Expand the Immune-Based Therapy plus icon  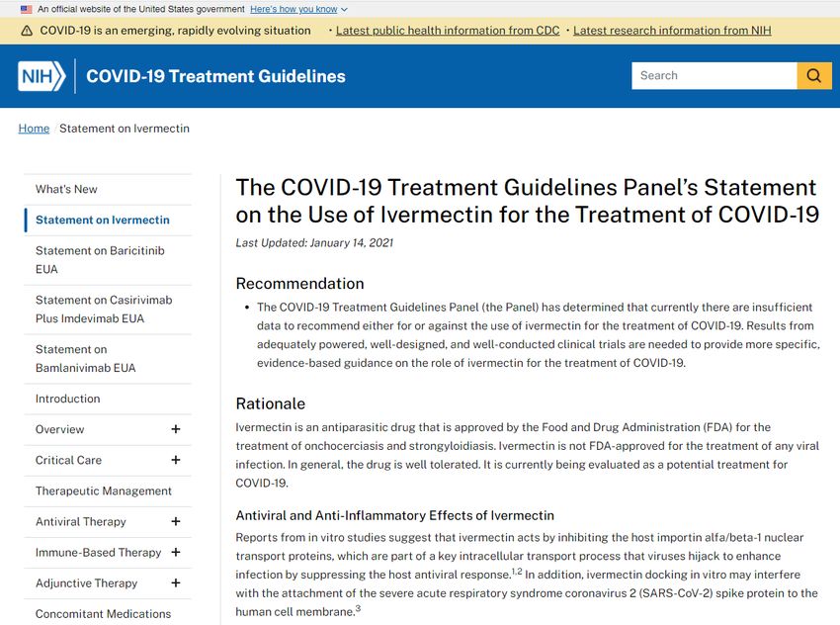[176, 552]
